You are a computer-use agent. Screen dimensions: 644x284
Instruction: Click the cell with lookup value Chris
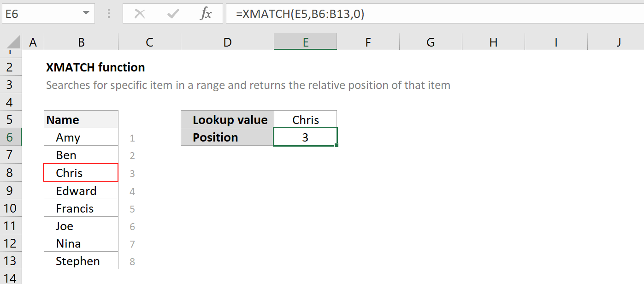click(x=305, y=119)
